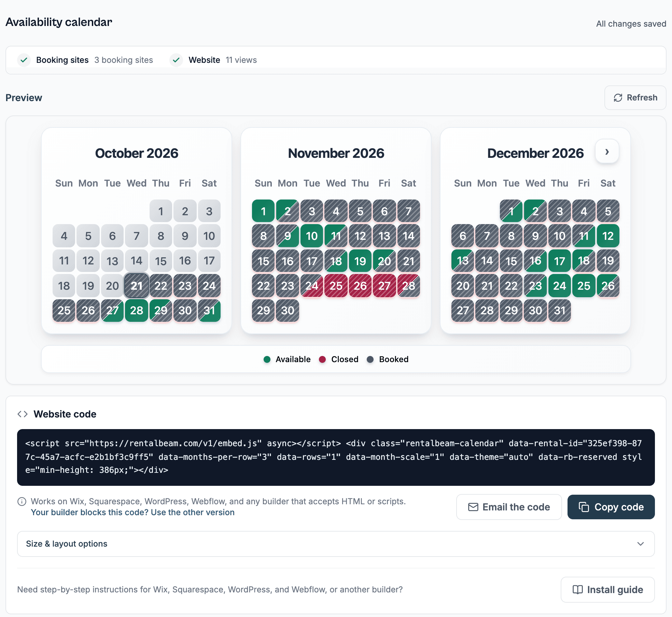
Task: Select November 10 available day
Action: click(312, 236)
